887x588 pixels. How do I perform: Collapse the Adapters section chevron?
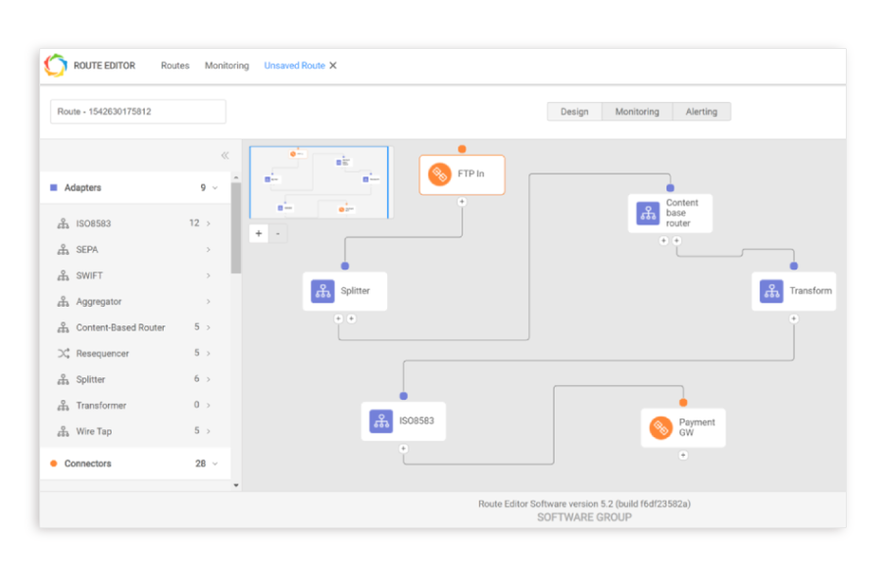tap(215, 188)
